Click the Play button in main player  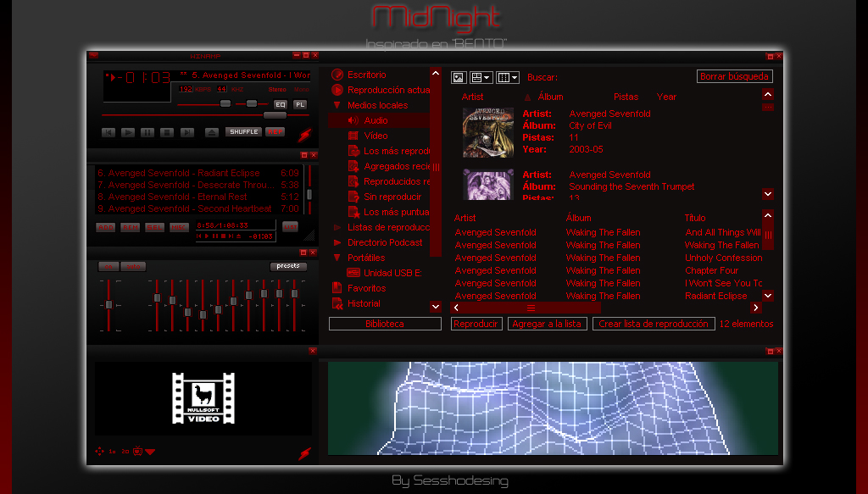pyautogui.click(x=128, y=132)
